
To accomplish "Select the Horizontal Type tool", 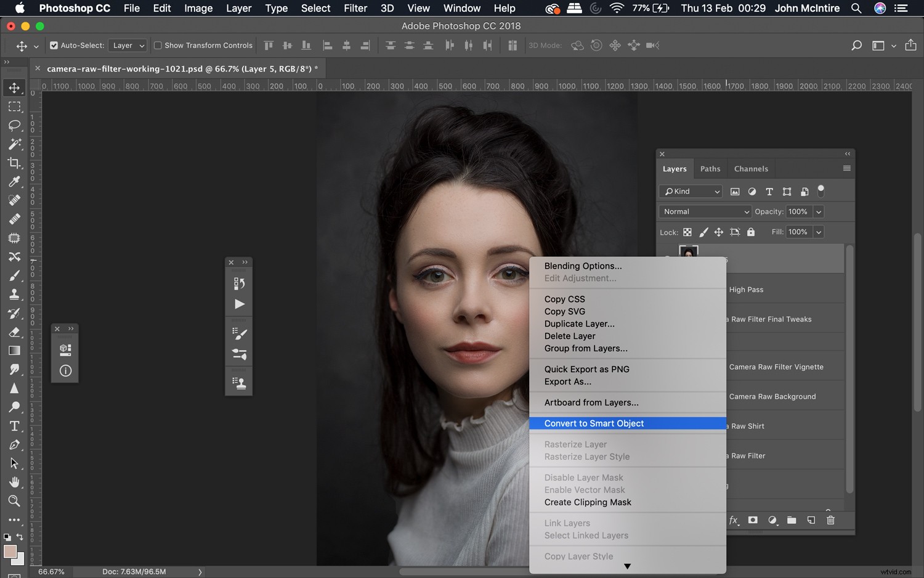I will click(x=15, y=426).
